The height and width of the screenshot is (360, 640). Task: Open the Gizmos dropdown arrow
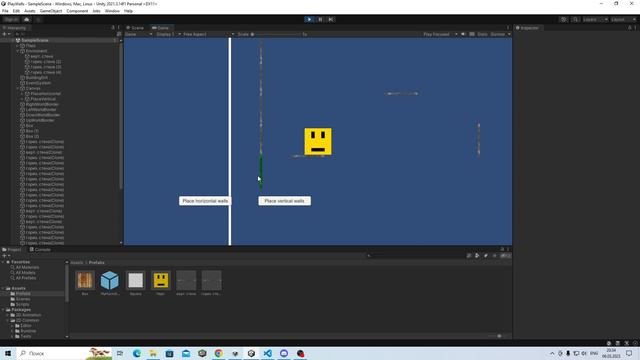pos(509,34)
